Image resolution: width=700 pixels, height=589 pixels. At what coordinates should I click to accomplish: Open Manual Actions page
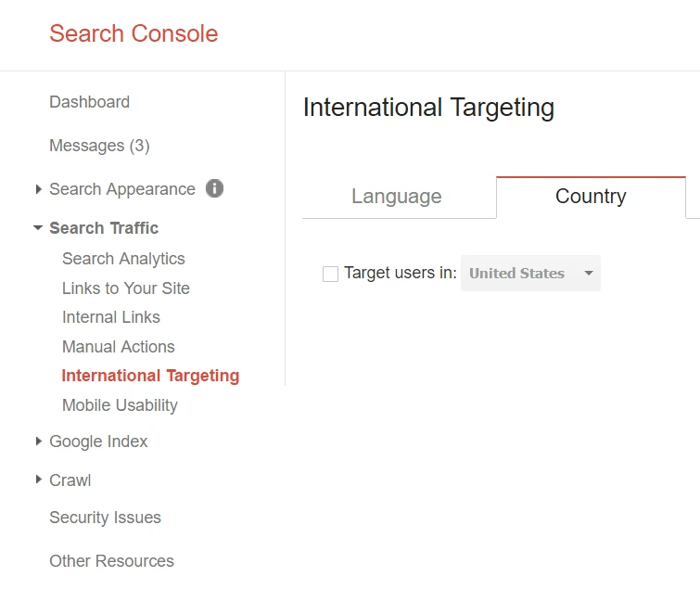click(x=119, y=347)
